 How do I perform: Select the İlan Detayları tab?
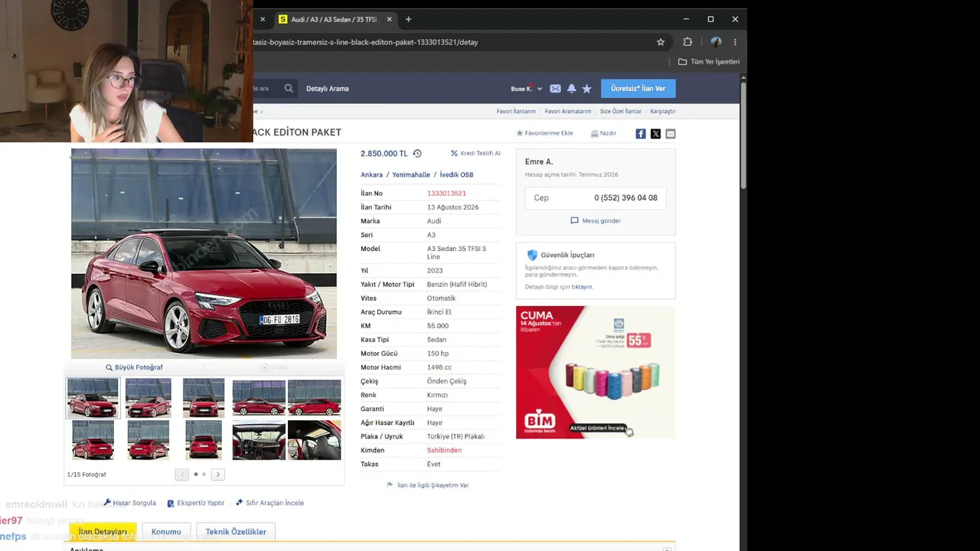click(x=103, y=532)
